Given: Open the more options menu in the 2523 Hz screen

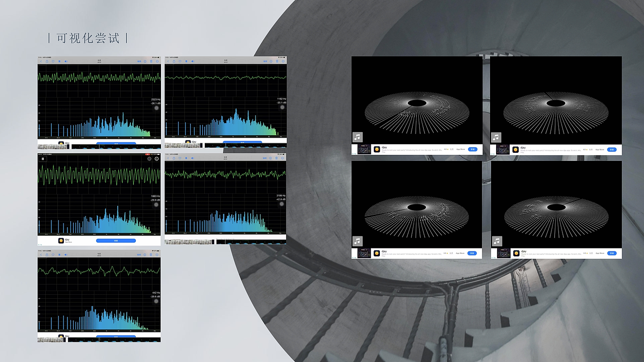Looking at the screenshot, I should tap(156, 61).
